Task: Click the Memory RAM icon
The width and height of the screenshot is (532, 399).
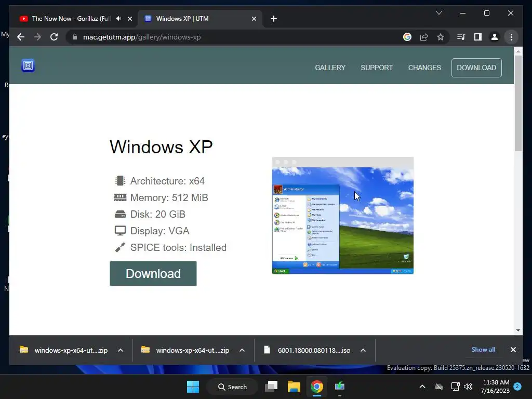Action: coord(120,197)
